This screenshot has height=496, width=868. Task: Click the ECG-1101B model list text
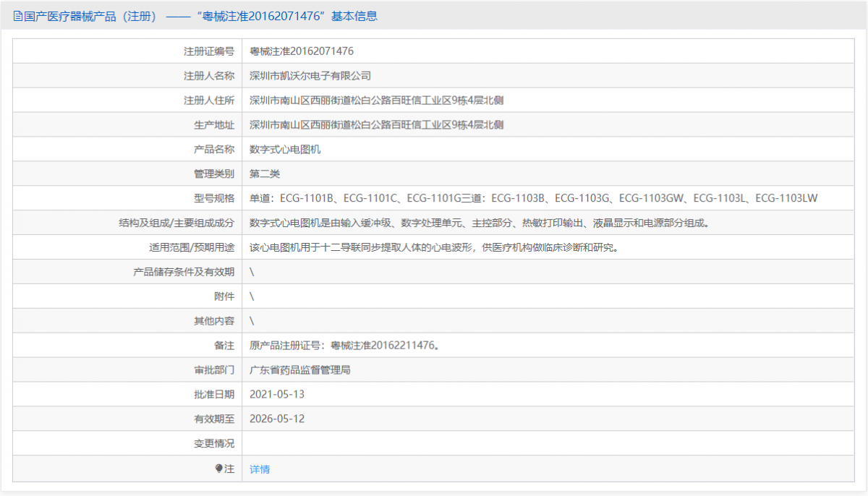534,199
